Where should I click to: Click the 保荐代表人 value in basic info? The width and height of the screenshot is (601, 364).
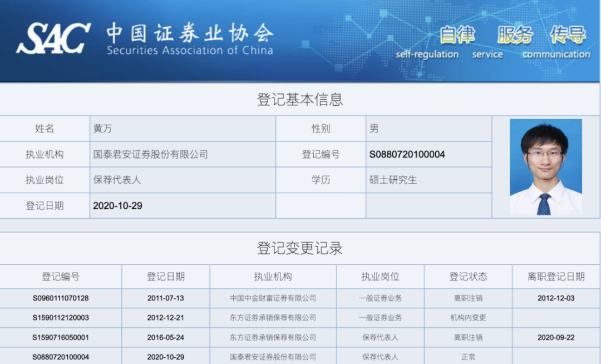point(117,180)
